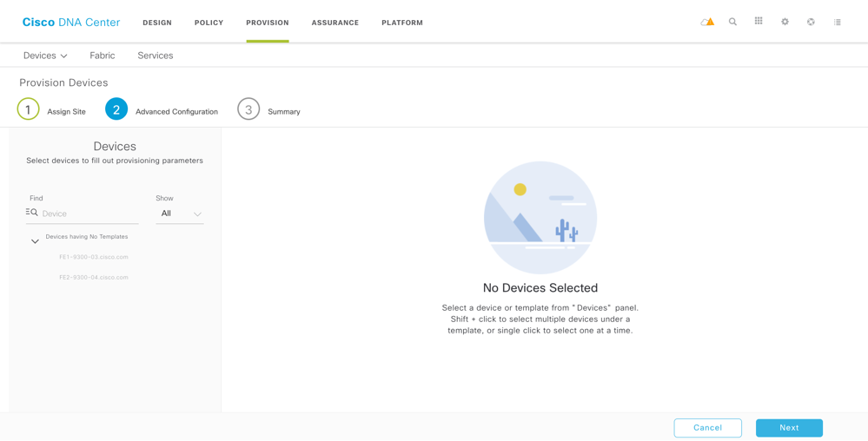Click the help lifebuoy icon
Screen dimensions: 868x441
click(x=811, y=22)
